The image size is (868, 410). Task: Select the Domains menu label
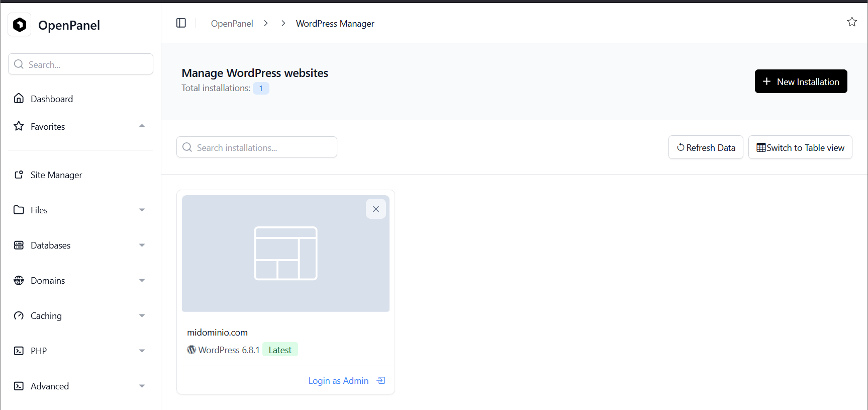click(x=48, y=281)
